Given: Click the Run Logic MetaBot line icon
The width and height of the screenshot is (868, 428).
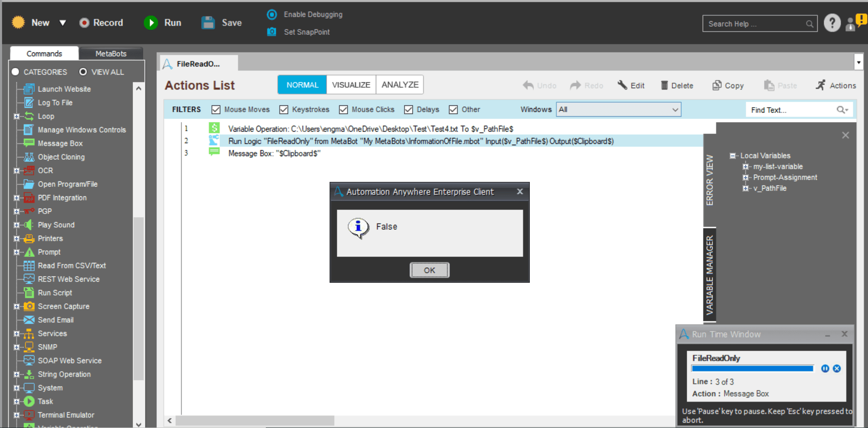Looking at the screenshot, I should (x=214, y=141).
